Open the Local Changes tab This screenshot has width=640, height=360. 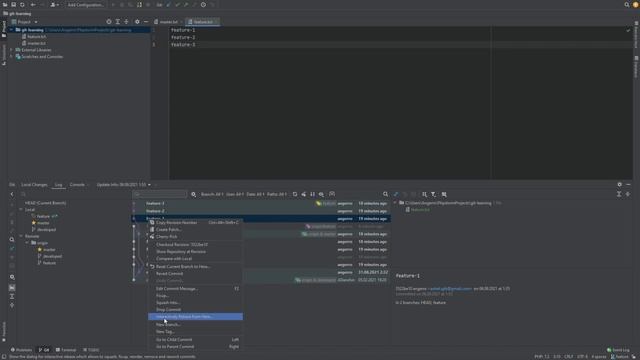(x=34, y=185)
